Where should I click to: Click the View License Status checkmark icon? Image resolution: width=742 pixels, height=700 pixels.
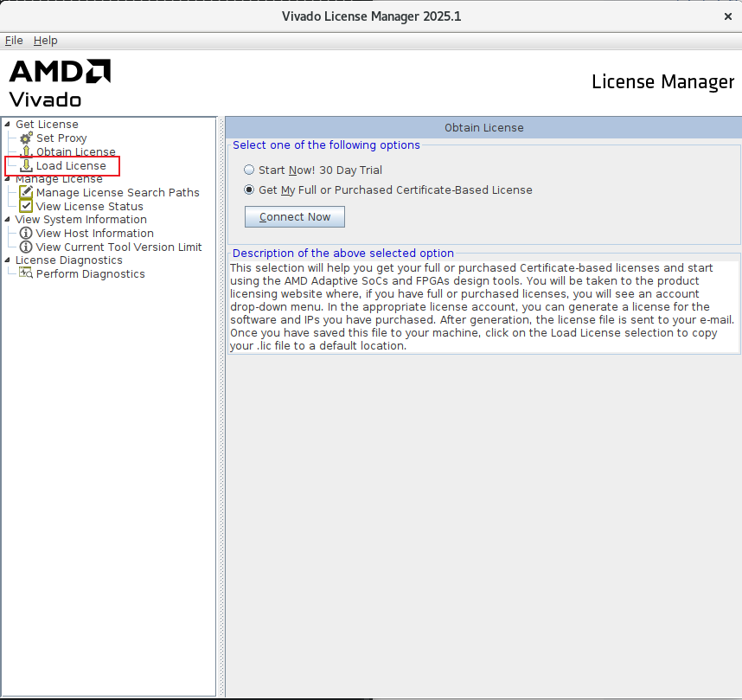(x=26, y=207)
